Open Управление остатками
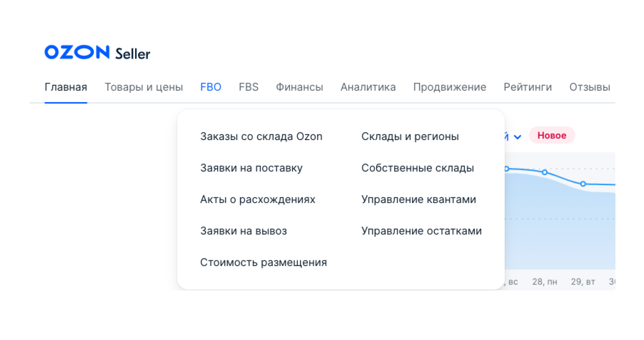The height and width of the screenshot is (340, 644). (x=421, y=231)
